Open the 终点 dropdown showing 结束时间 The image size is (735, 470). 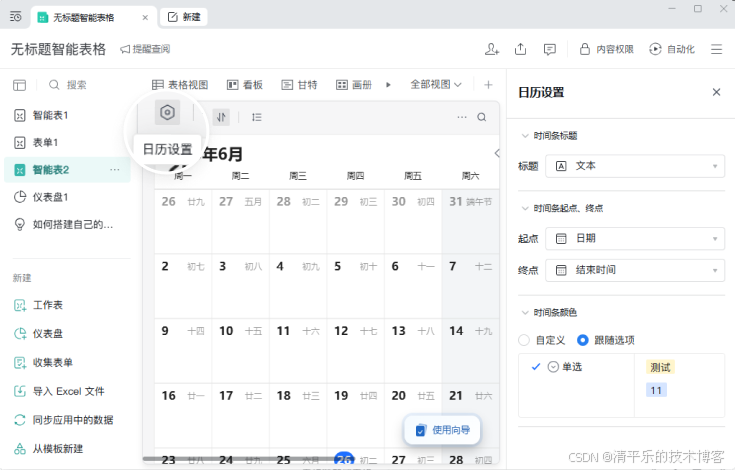tap(635, 270)
